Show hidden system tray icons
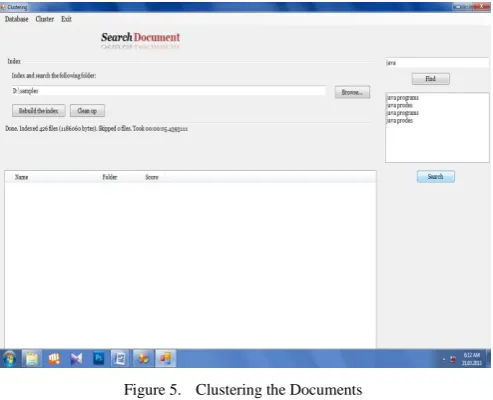Viewport: 493px width, 400px height. click(x=444, y=359)
